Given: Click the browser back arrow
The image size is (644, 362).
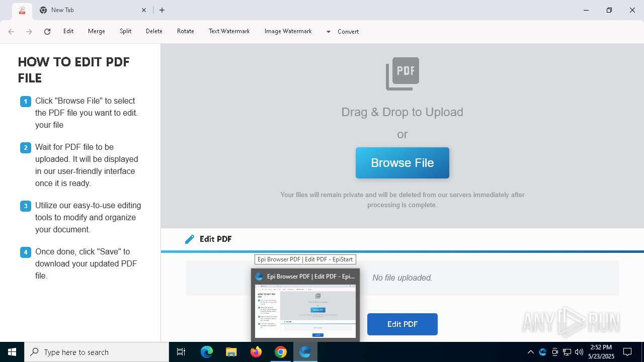Looking at the screenshot, I should [x=11, y=32].
